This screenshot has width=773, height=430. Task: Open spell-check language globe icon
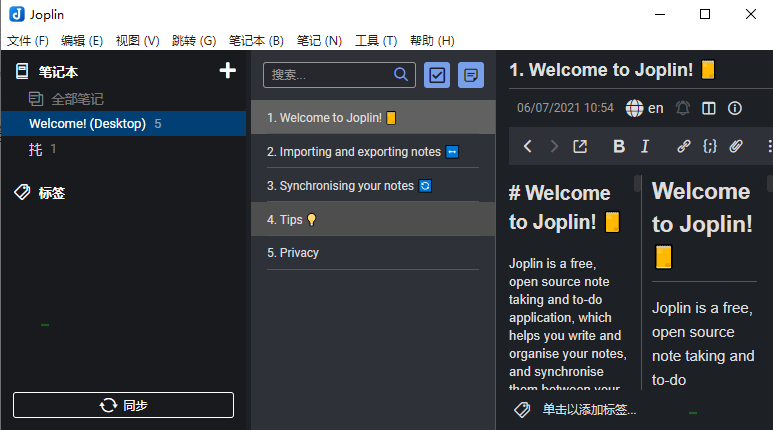click(x=634, y=108)
